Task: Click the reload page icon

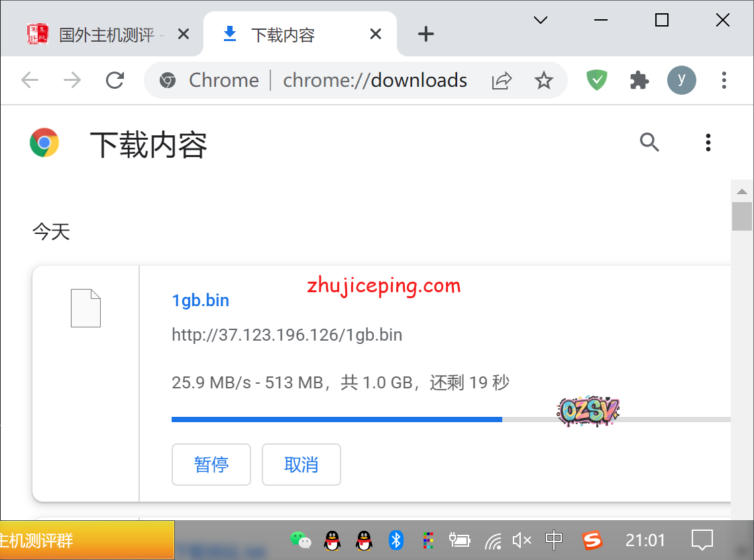Action: [115, 80]
